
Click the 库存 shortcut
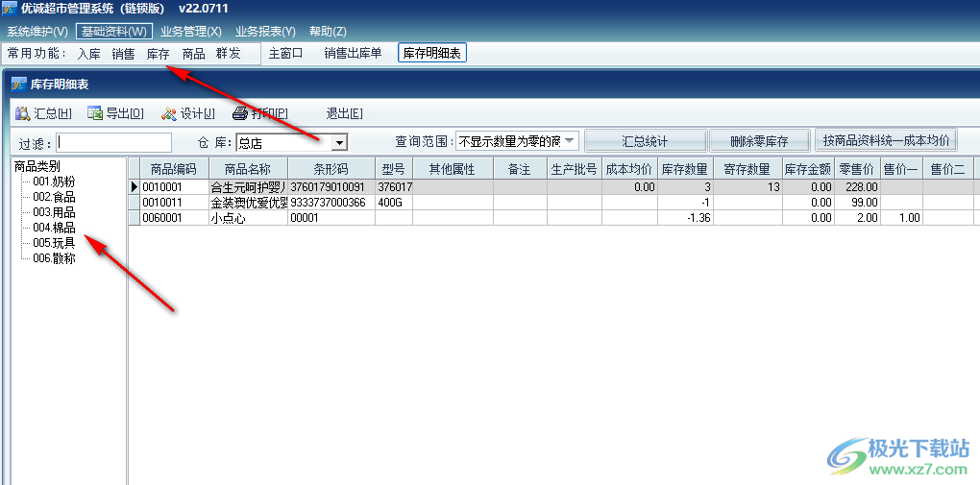(159, 54)
